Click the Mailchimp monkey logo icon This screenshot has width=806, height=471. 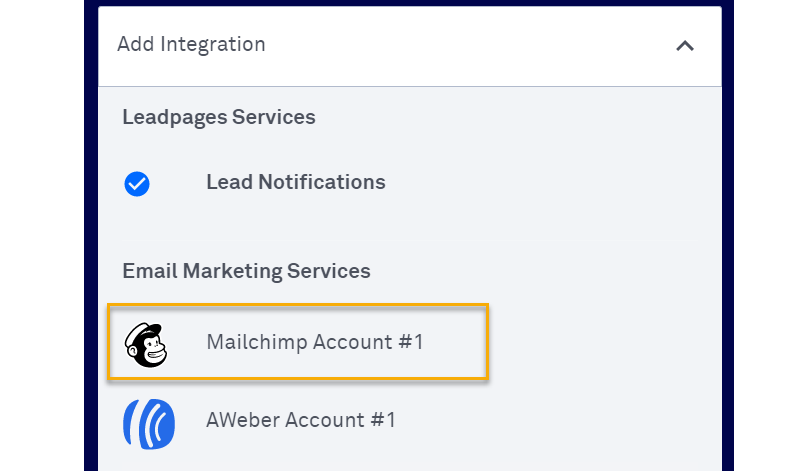tap(146, 343)
